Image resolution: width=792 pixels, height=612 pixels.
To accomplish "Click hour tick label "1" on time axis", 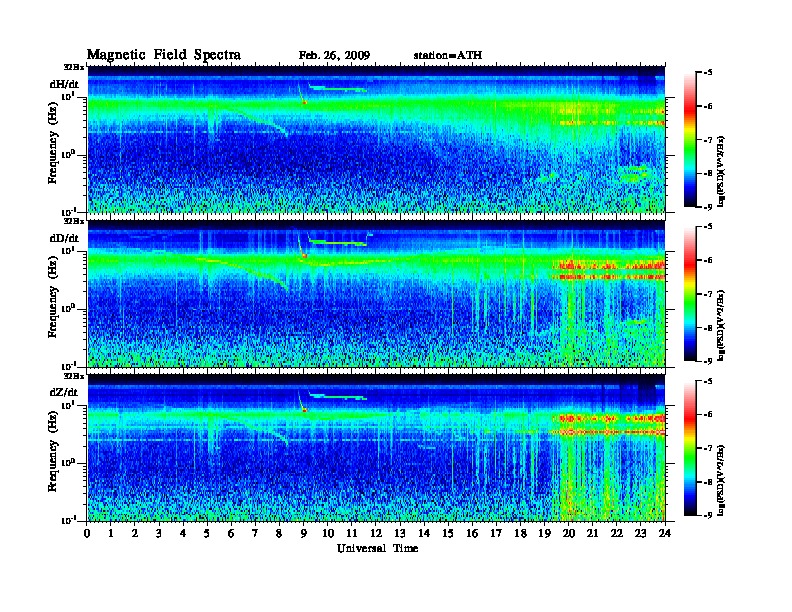I will click(111, 533).
